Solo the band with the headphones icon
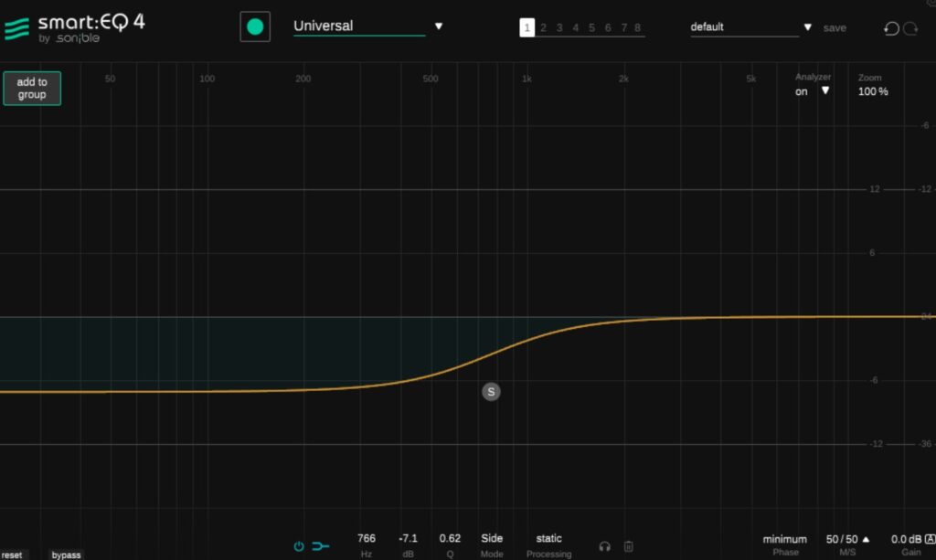936x560 pixels. point(604,546)
